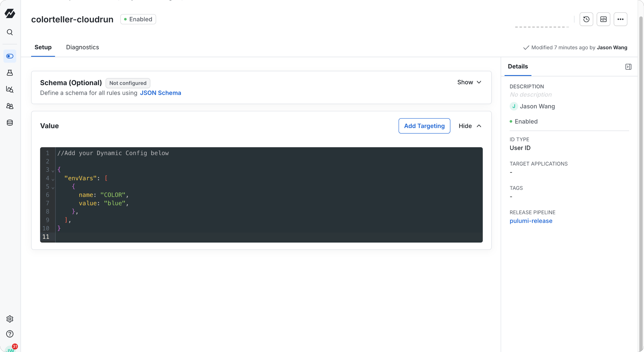The width and height of the screenshot is (644, 352).
Task: Collapse the Value section with Hide
Action: 470,126
